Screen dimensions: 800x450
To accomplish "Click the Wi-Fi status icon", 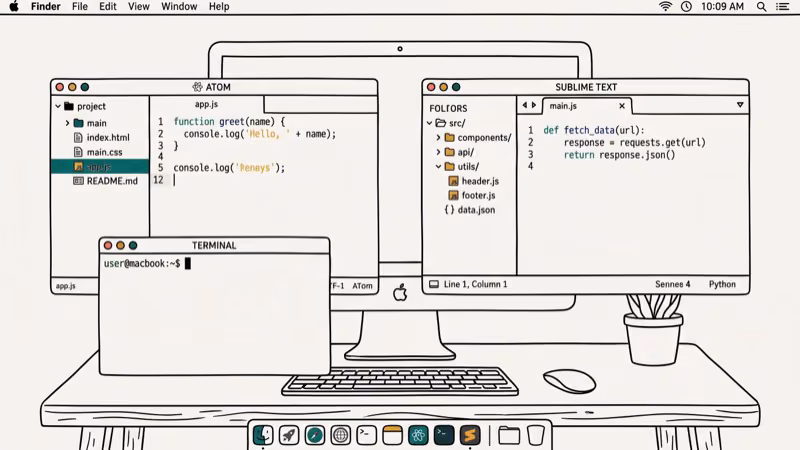I will [x=665, y=7].
